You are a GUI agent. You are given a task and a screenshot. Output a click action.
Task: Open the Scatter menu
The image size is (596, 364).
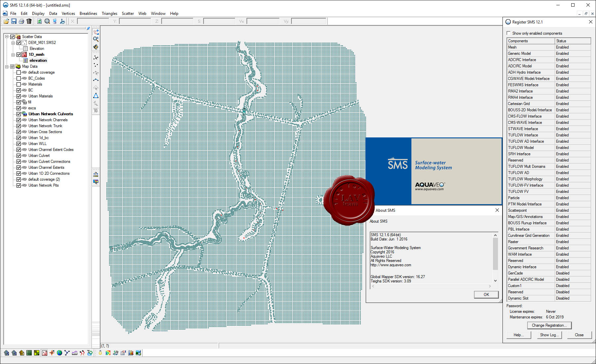(x=128, y=14)
